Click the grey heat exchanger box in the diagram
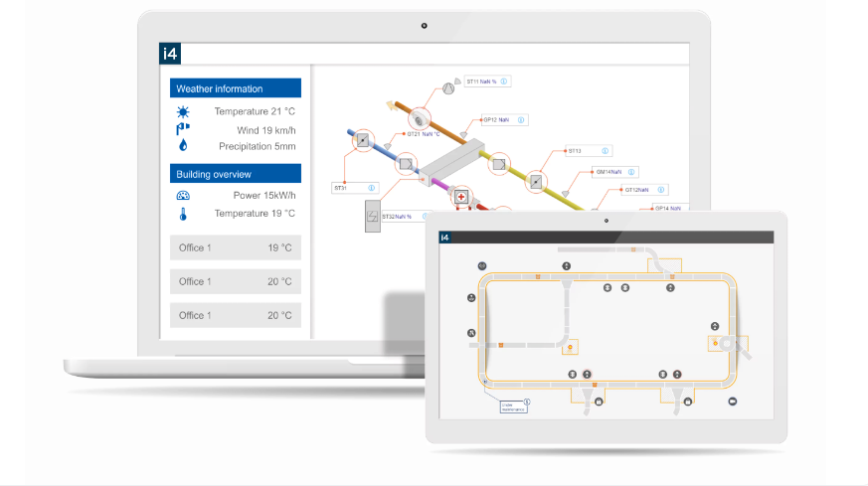The height and width of the screenshot is (486, 868). tap(451, 161)
